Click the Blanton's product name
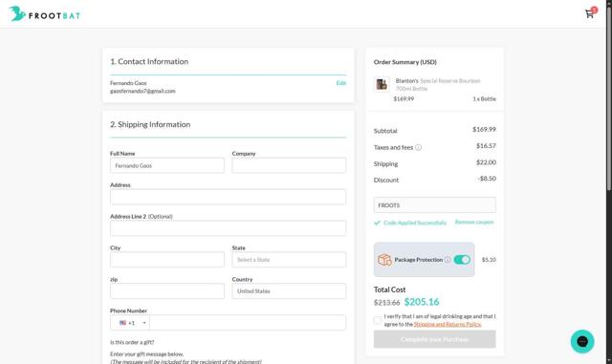The image size is (612, 364). click(x=406, y=81)
